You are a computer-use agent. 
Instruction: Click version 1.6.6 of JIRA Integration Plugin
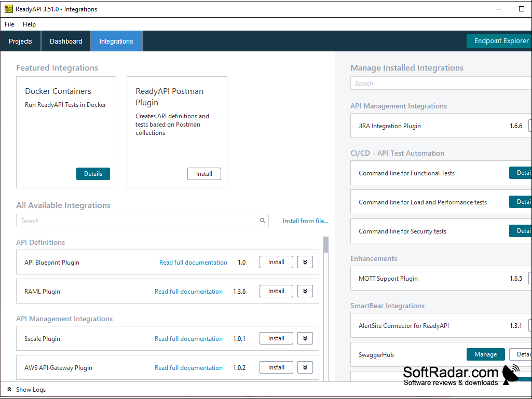click(x=516, y=126)
